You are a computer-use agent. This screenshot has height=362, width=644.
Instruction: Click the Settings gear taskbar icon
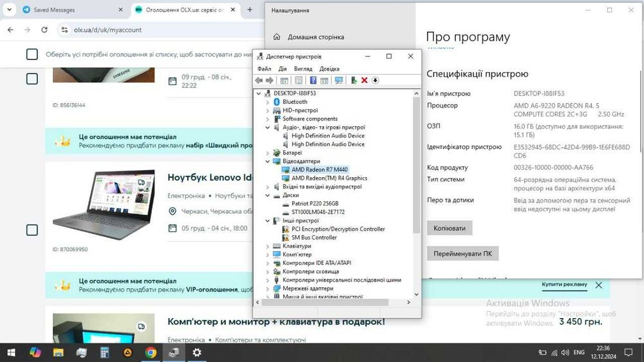click(x=197, y=352)
